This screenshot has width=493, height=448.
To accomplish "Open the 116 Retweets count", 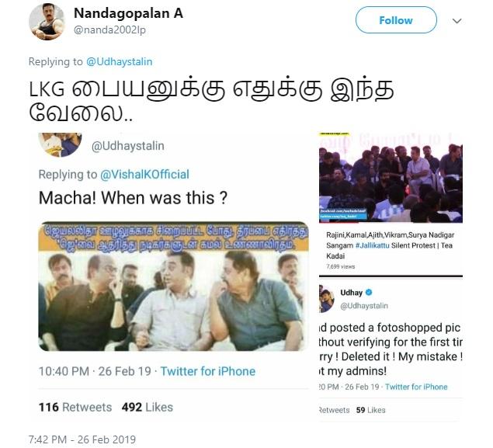I will point(75,407).
